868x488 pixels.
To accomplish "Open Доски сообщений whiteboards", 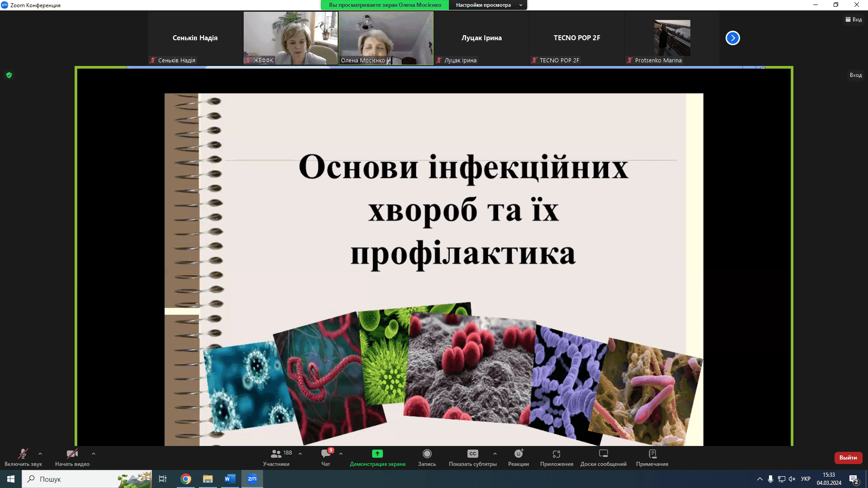I will [x=604, y=457].
